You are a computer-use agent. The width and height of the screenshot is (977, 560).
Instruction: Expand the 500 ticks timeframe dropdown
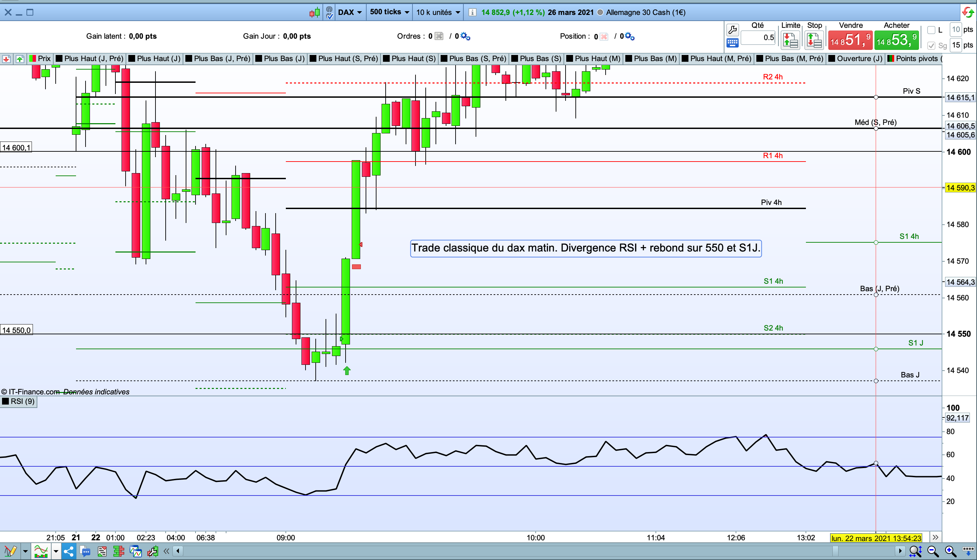(389, 12)
